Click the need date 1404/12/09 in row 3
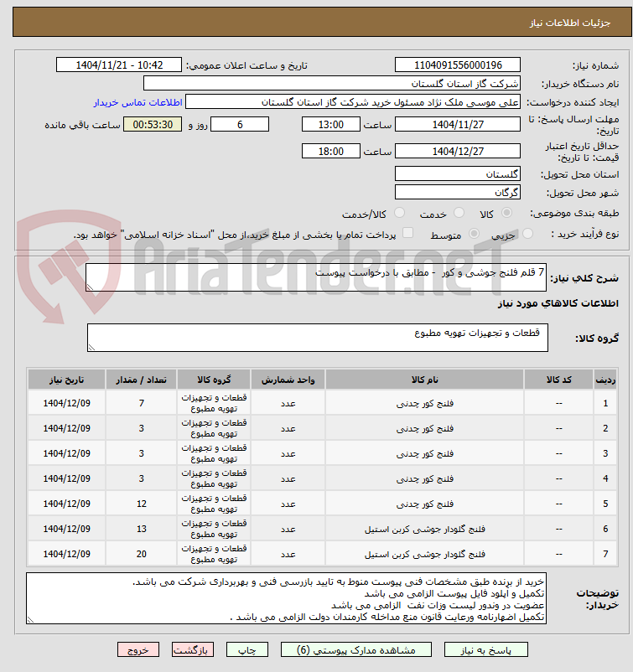Image resolution: width=633 pixels, height=672 pixels. click(66, 453)
